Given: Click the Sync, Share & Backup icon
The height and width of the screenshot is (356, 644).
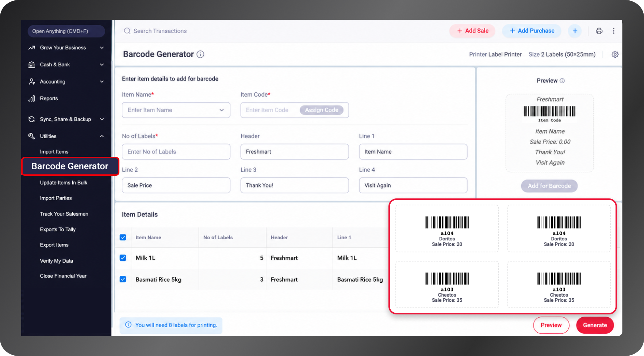Looking at the screenshot, I should (x=32, y=119).
